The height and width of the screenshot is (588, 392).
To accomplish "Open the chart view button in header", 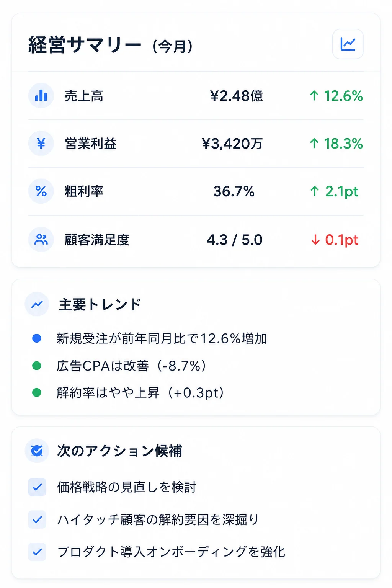I will point(348,44).
